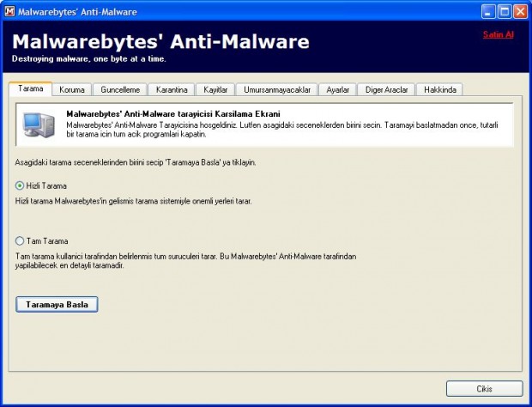This screenshot has width=532, height=407.
Task: Click the Malwarebytes logo icon in title bar
Action: [9, 11]
